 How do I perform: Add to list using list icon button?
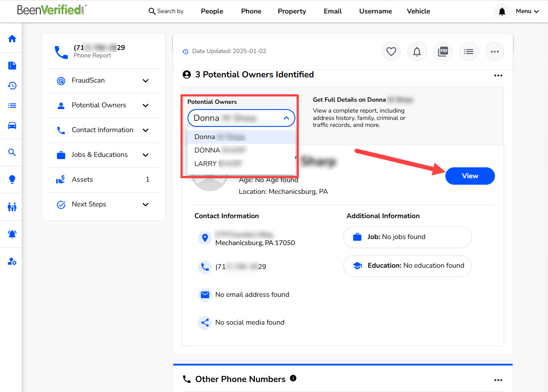click(x=468, y=52)
